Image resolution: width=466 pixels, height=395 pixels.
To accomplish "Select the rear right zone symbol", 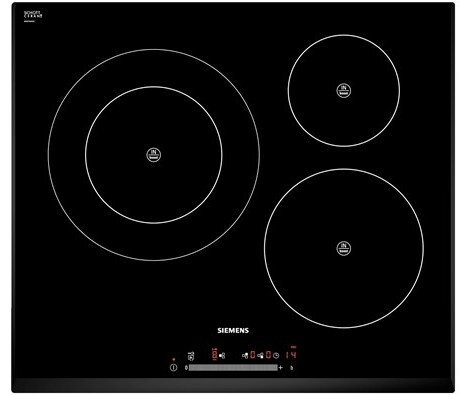I will 245,356.
